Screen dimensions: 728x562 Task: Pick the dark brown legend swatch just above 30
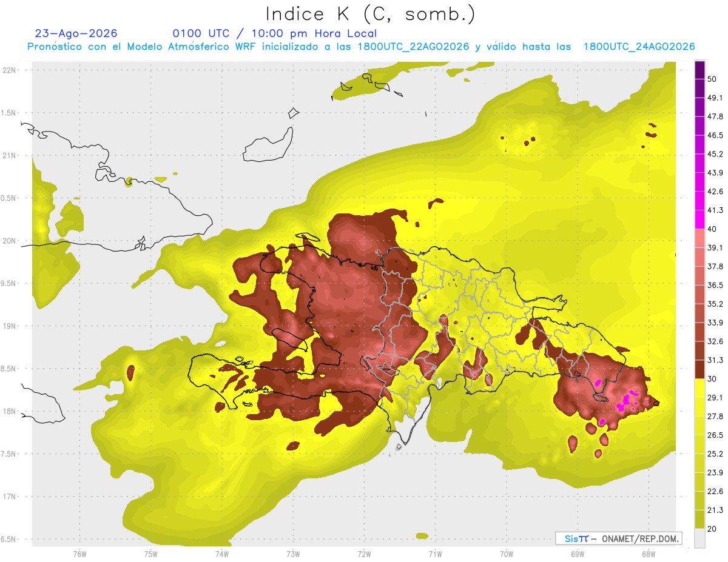tap(699, 369)
